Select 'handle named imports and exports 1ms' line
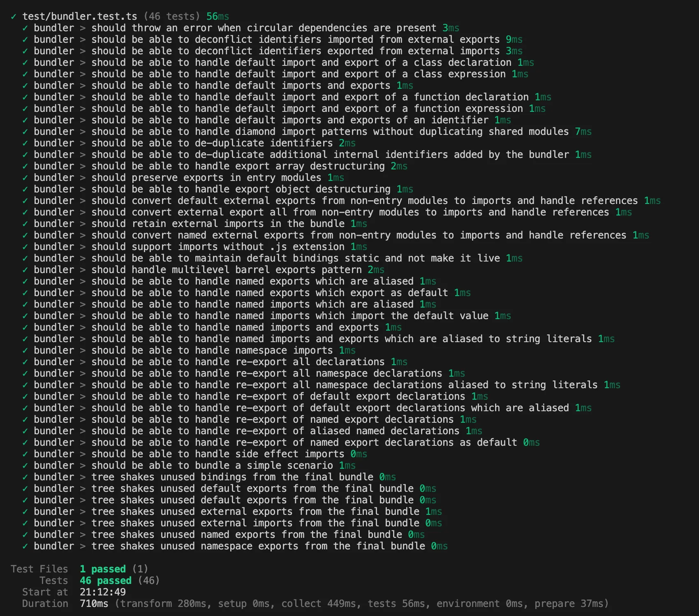Screen dimensions: 699x616 (x=212, y=327)
